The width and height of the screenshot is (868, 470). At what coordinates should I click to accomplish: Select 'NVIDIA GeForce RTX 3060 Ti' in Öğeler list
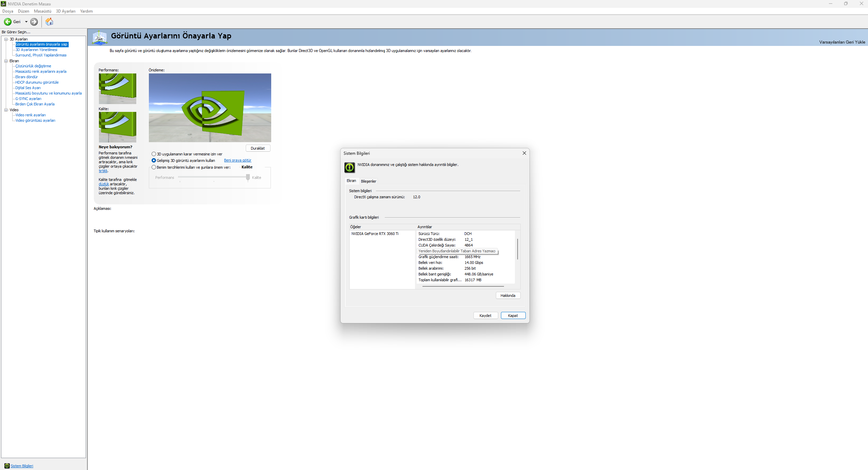click(x=375, y=234)
